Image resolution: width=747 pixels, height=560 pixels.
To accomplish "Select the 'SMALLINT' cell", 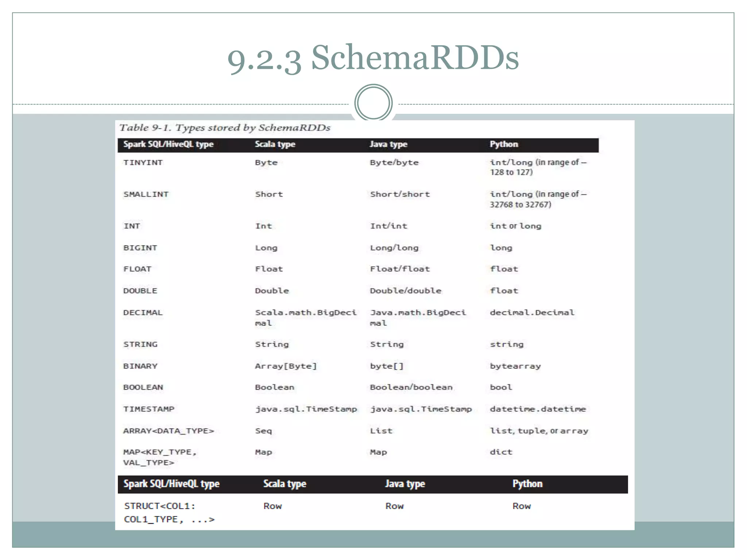I will tap(146, 194).
